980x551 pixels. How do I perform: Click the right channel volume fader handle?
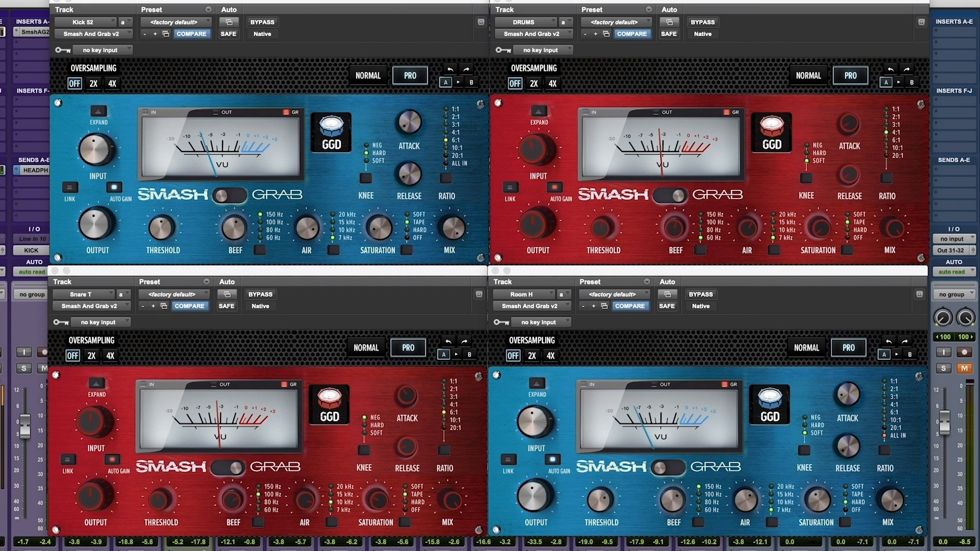click(945, 422)
